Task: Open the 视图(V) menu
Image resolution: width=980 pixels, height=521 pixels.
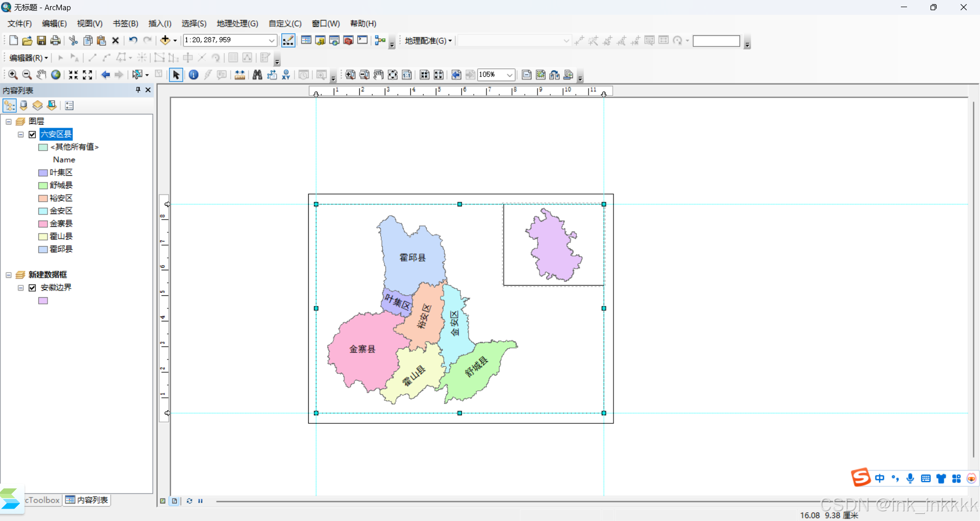Action: pyautogui.click(x=90, y=23)
